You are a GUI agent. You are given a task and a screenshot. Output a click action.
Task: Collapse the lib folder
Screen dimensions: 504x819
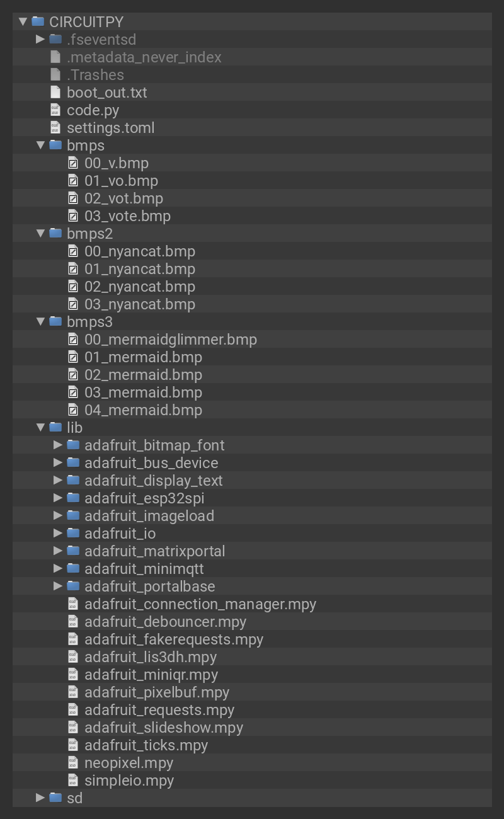click(x=40, y=427)
